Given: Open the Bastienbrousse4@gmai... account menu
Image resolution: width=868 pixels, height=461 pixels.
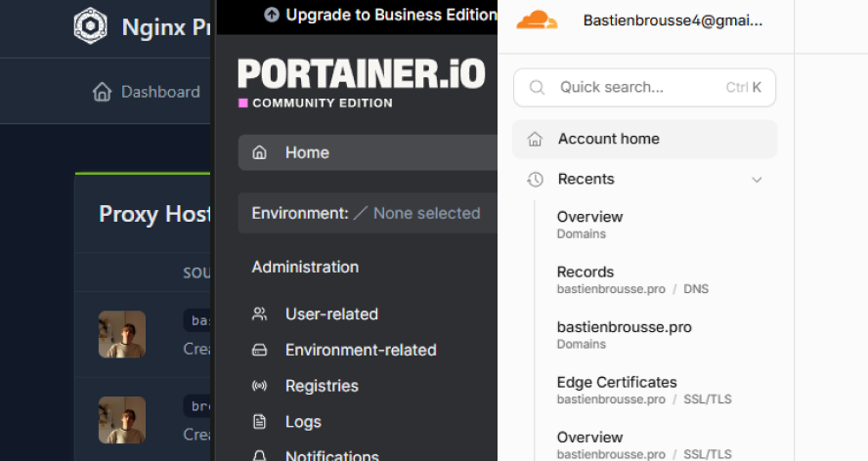Looking at the screenshot, I should [x=673, y=21].
